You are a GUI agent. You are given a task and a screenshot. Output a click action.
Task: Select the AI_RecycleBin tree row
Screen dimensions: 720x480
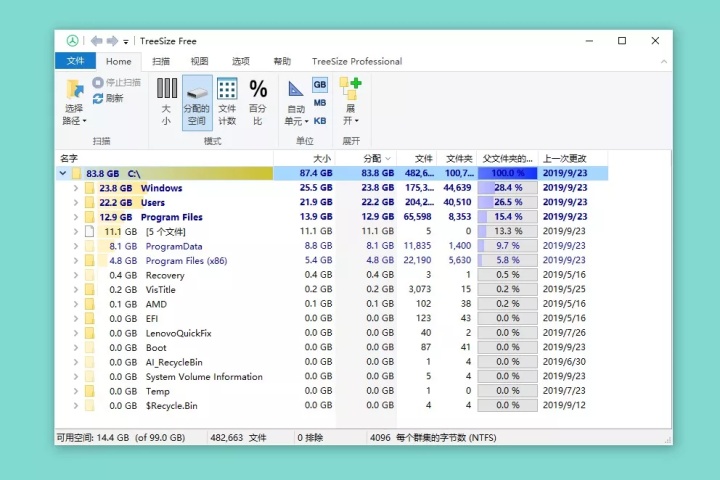332,362
